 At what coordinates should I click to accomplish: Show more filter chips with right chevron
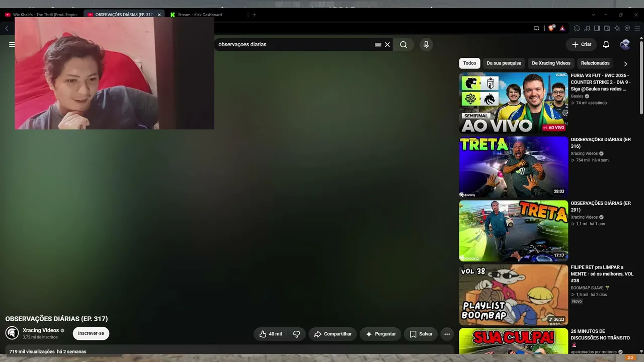click(x=625, y=63)
